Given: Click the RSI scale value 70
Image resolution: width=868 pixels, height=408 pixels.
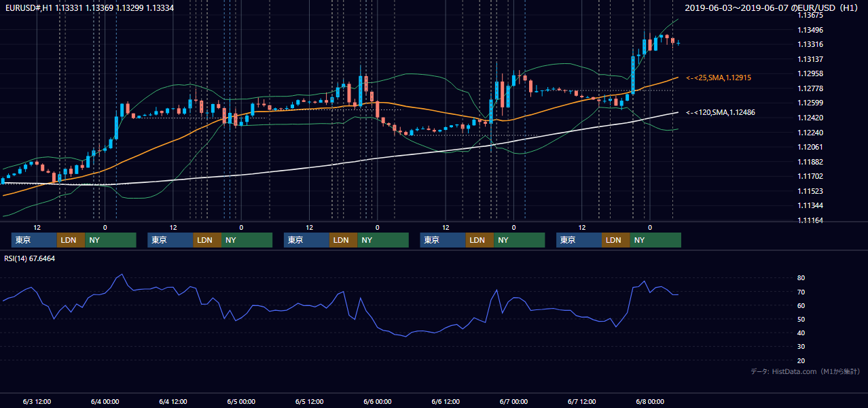Looking at the screenshot, I should (801, 292).
